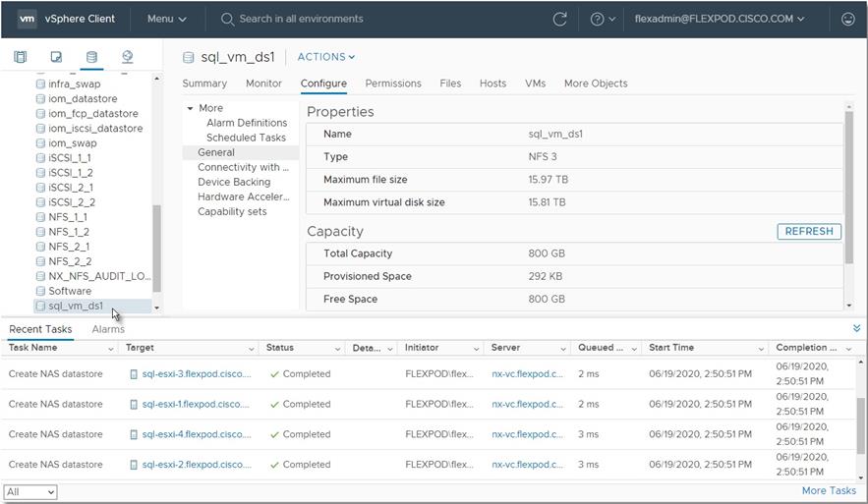Select Hardware Acceleration in Configure menu
Viewport: 868px width, 504px height.
[x=244, y=196]
